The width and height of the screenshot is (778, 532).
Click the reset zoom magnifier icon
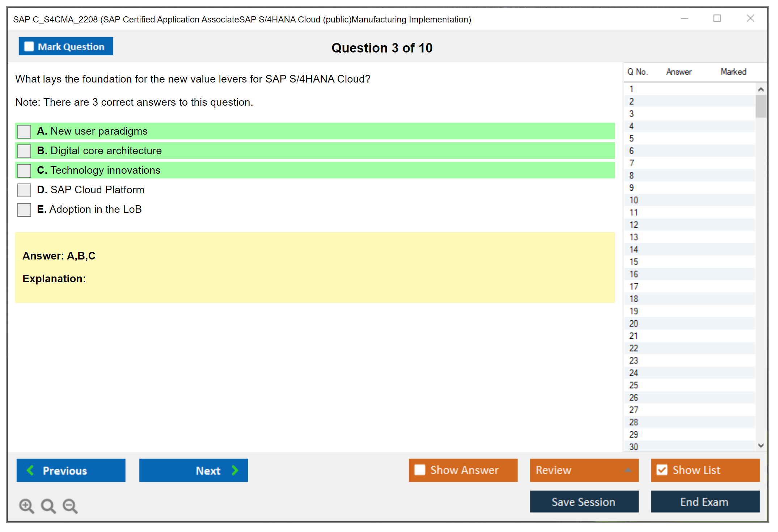click(48, 506)
